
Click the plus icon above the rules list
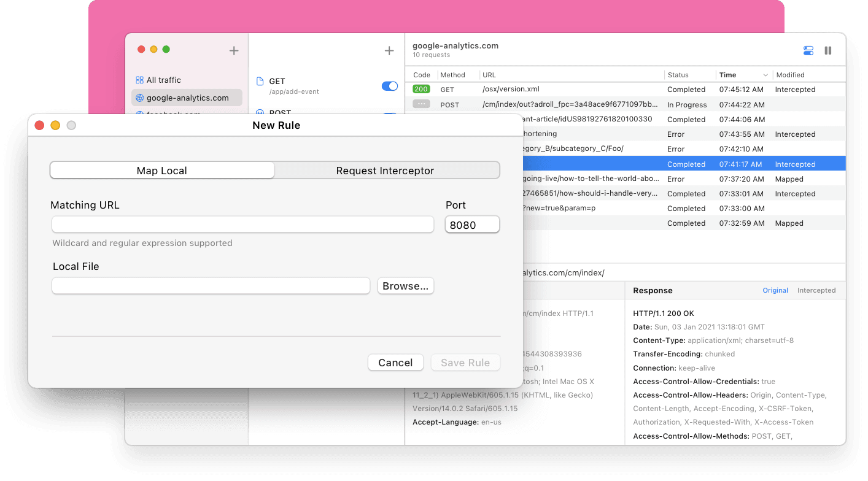tap(389, 51)
